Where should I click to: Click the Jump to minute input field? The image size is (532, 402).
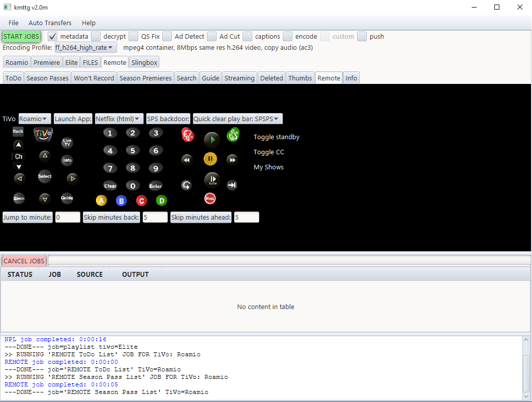pos(67,217)
